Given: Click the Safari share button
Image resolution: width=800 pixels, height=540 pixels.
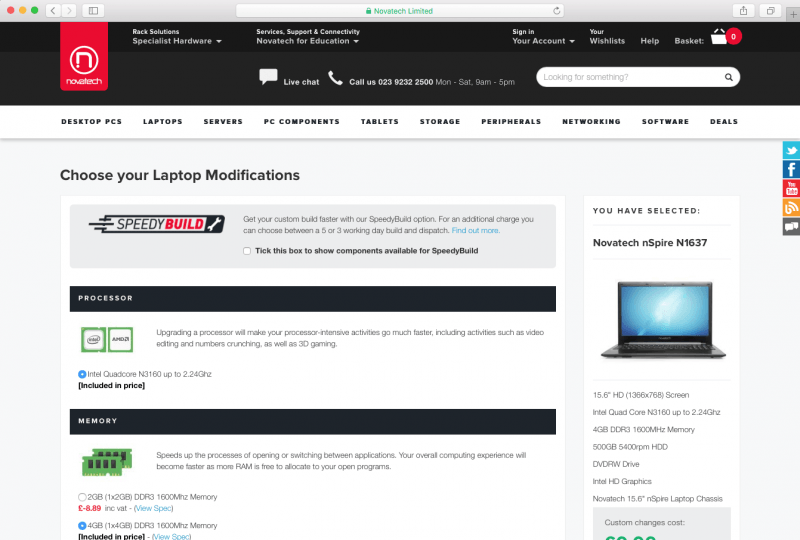Looking at the screenshot, I should pyautogui.click(x=743, y=10).
